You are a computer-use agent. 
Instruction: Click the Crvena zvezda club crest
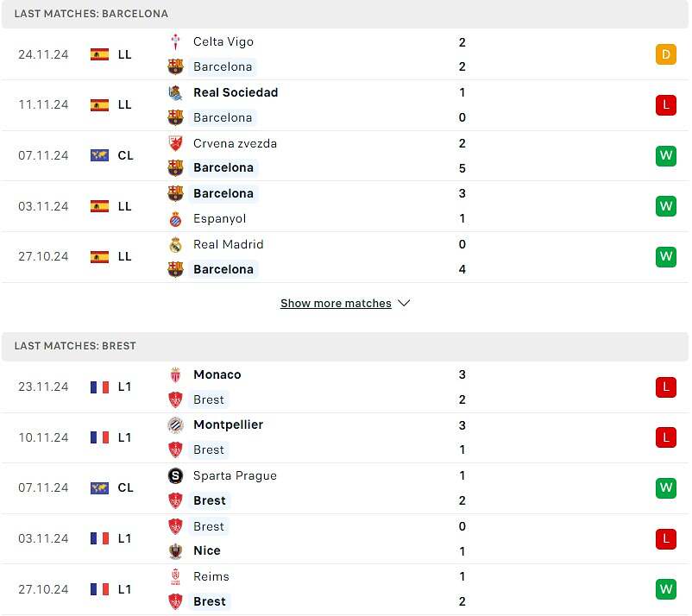175,143
